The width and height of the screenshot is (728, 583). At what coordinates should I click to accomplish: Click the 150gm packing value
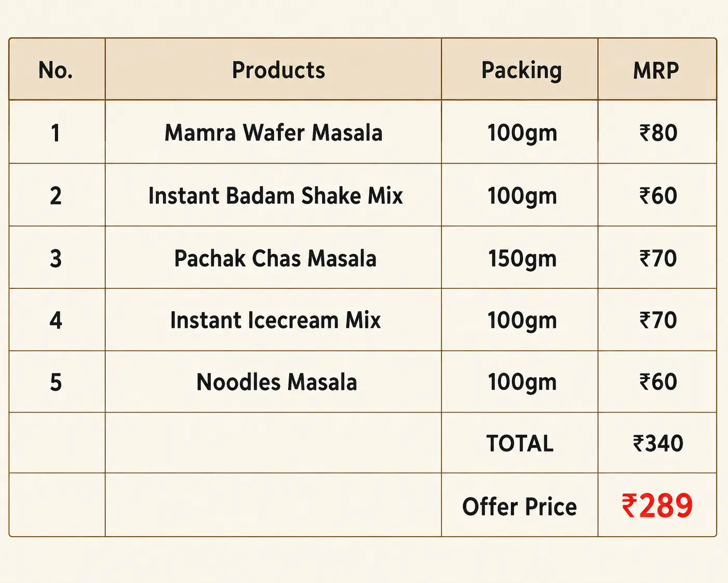click(522, 259)
